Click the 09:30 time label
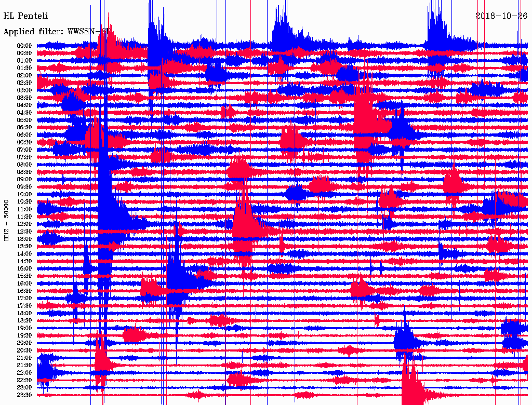 (24, 187)
